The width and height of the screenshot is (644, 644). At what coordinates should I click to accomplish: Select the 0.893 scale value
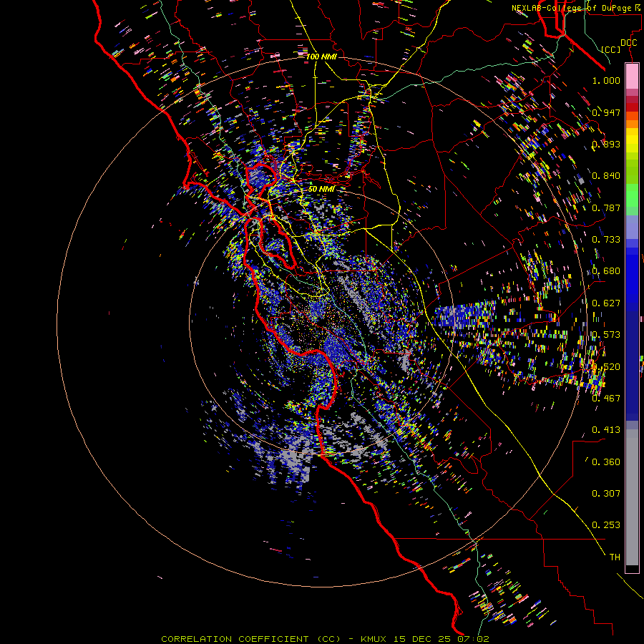pos(606,144)
